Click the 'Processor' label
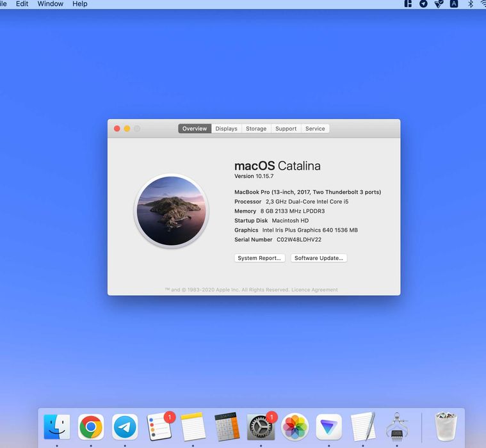The image size is (486, 448). tap(248, 202)
